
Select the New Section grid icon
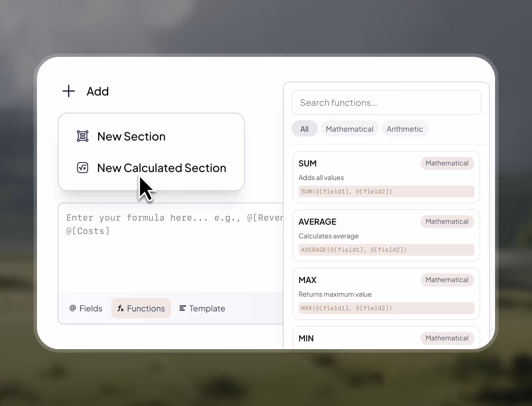[x=82, y=136]
